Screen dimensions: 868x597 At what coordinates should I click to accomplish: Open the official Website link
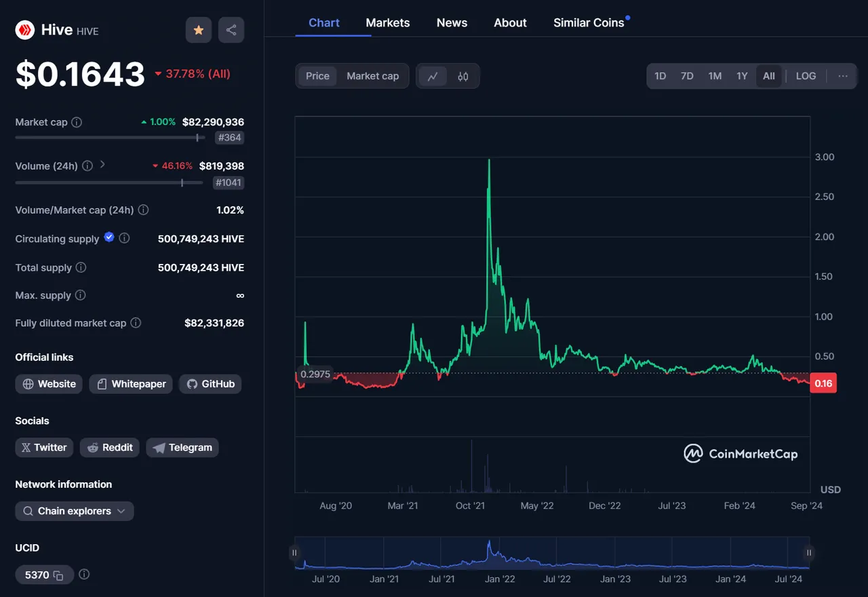(49, 384)
